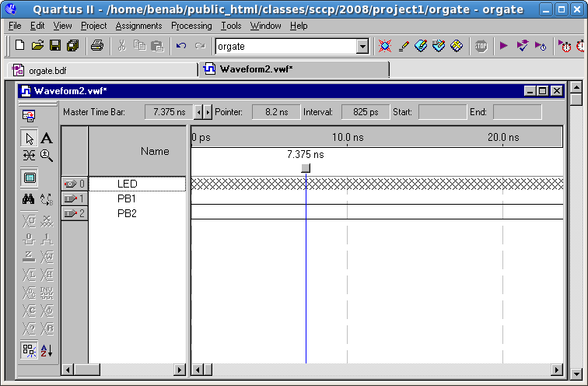
Task: Select the Zoom tool magnifier icon
Action: [47, 156]
